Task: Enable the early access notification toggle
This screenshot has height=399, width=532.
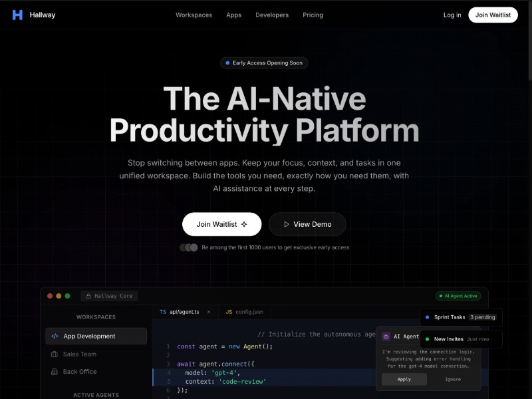Action: (188, 247)
